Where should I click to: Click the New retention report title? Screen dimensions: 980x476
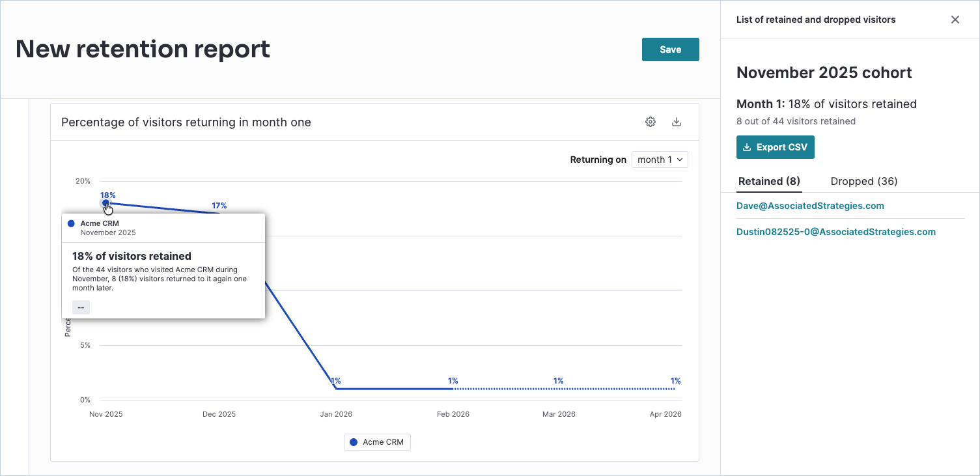(x=143, y=49)
